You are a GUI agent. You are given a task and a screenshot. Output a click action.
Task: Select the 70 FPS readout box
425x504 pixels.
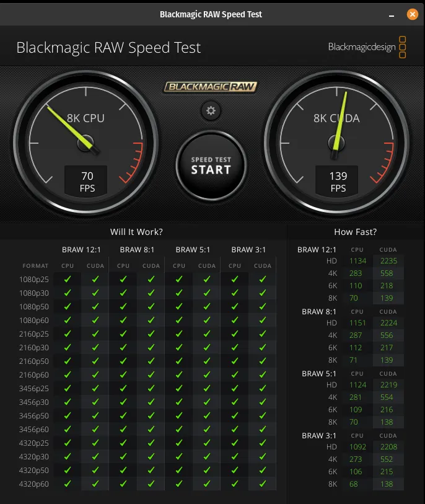87,181
